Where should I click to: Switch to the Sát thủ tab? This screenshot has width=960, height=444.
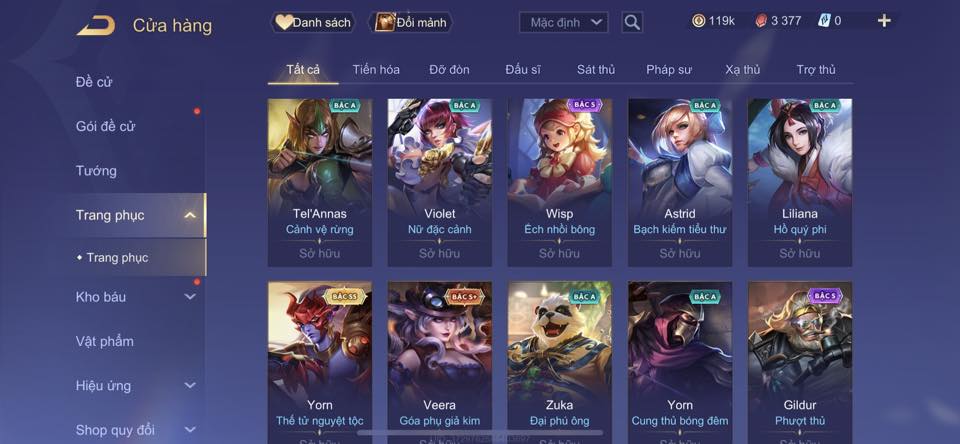click(596, 70)
